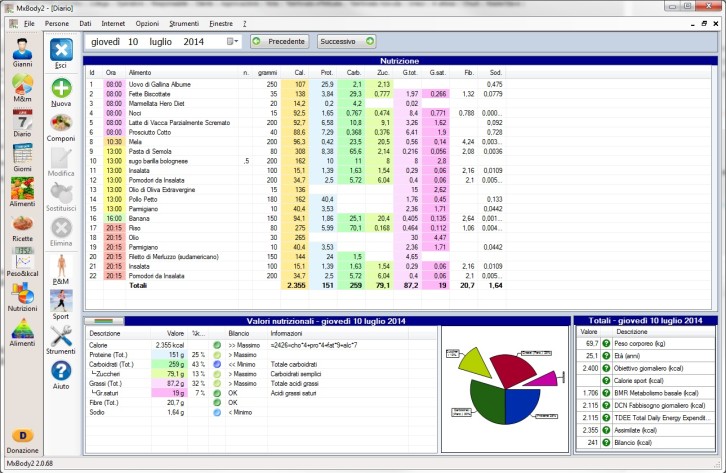The height and width of the screenshot is (473, 726).
Task: Click the Componi icon
Action: [x=61, y=127]
